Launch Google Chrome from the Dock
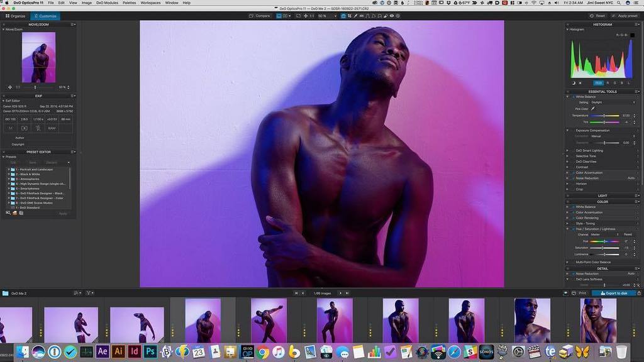Screen dimensions: 644x362 click(263, 352)
